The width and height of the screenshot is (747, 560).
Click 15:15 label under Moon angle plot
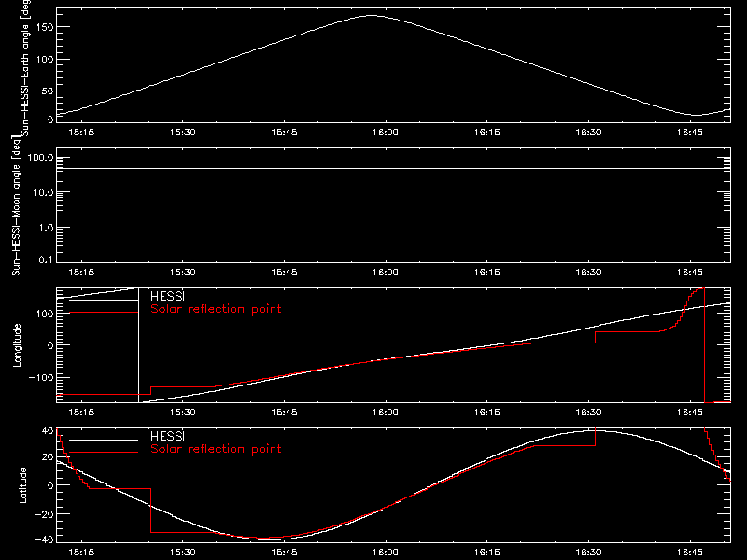point(81,273)
